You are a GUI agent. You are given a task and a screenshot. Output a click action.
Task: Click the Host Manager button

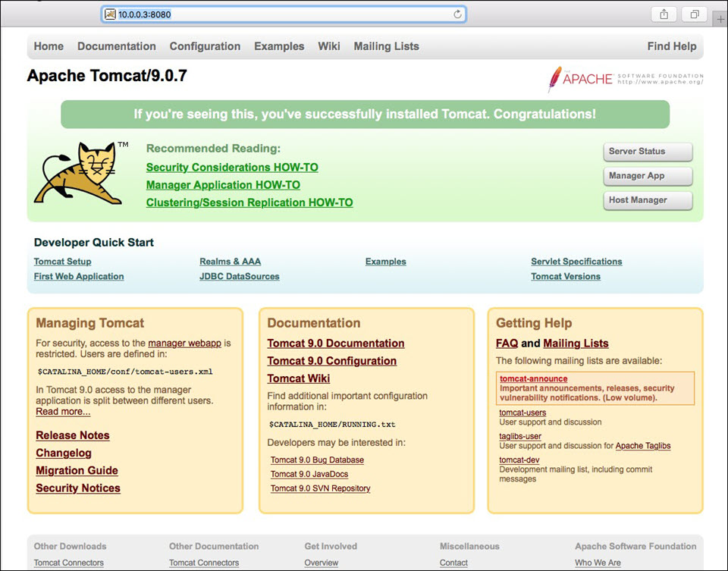pos(648,200)
